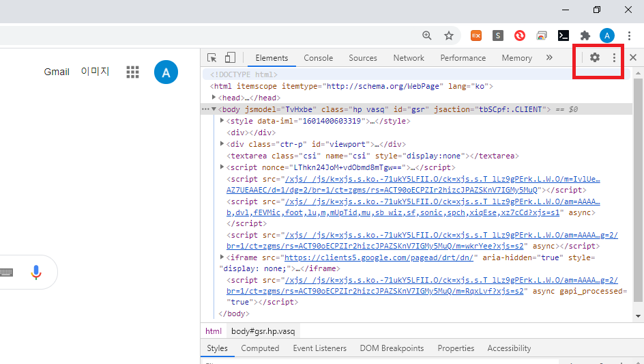Open Chrome profile avatar in toolbar
This screenshot has width=644, height=364.
pos(607,36)
